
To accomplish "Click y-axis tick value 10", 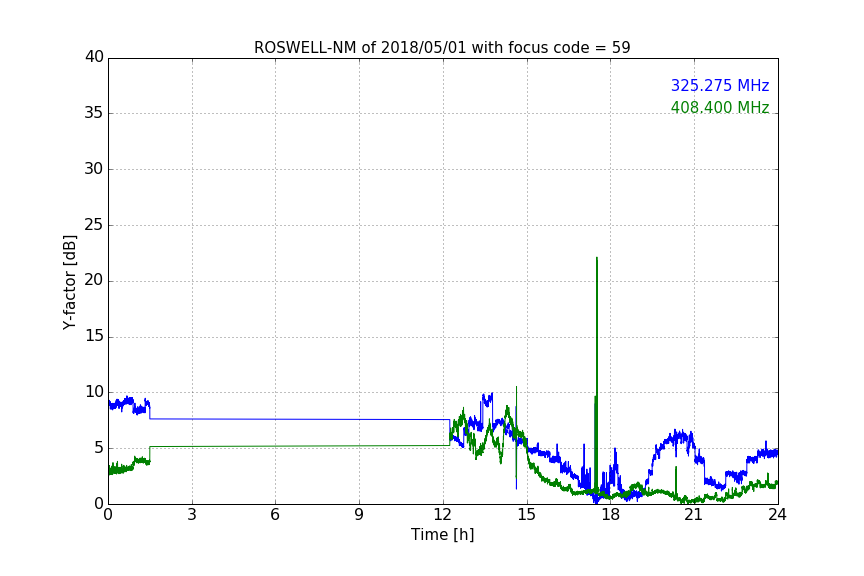I will [x=94, y=392].
